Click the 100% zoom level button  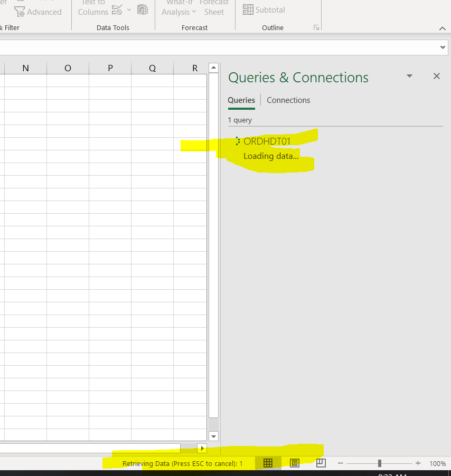pos(438,463)
